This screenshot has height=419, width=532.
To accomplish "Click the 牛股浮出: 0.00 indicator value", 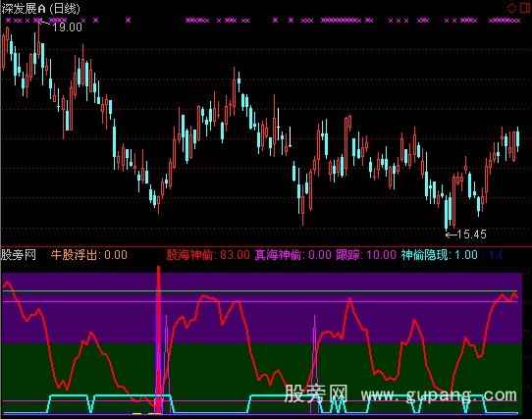I will (89, 255).
